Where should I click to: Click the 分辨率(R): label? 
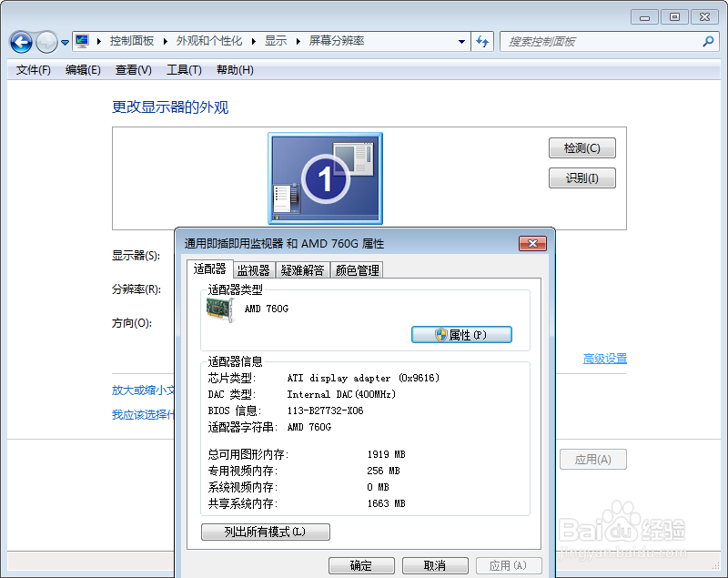(x=136, y=289)
